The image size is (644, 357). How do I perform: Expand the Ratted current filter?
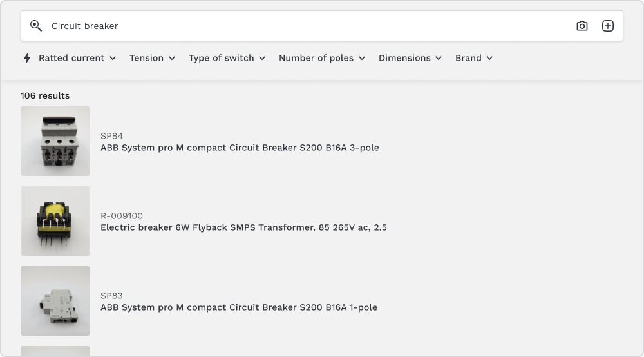coord(77,58)
